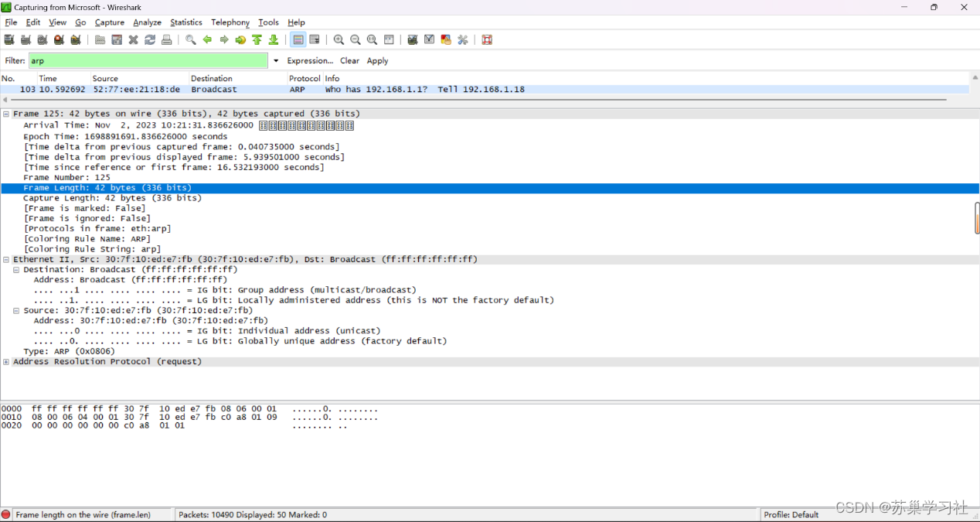
Task: Select the Type: ARP (0x0806) line
Action: click(69, 351)
